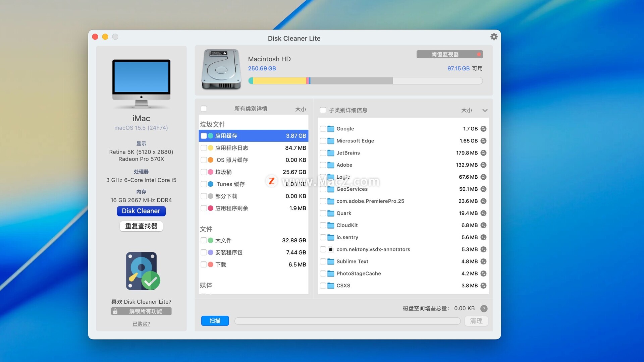Click the Macintosh HD drive icon
The width and height of the screenshot is (644, 362).
point(221,69)
